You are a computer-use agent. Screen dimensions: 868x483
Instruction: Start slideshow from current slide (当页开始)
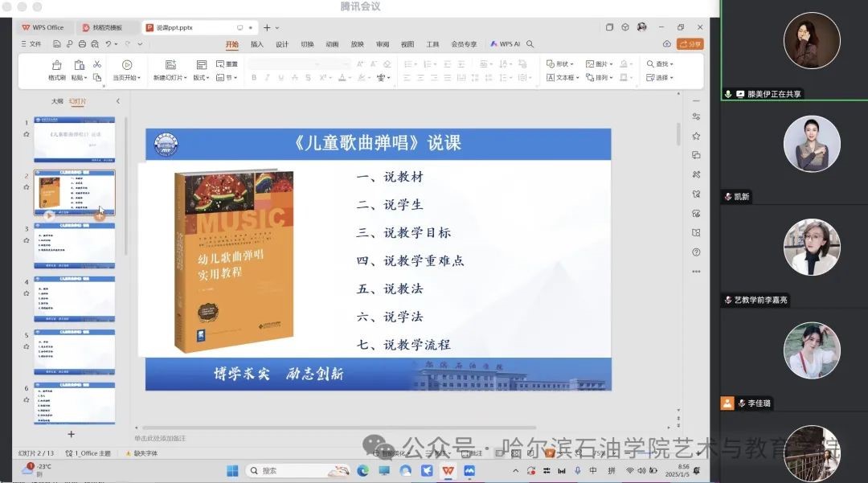(x=126, y=65)
